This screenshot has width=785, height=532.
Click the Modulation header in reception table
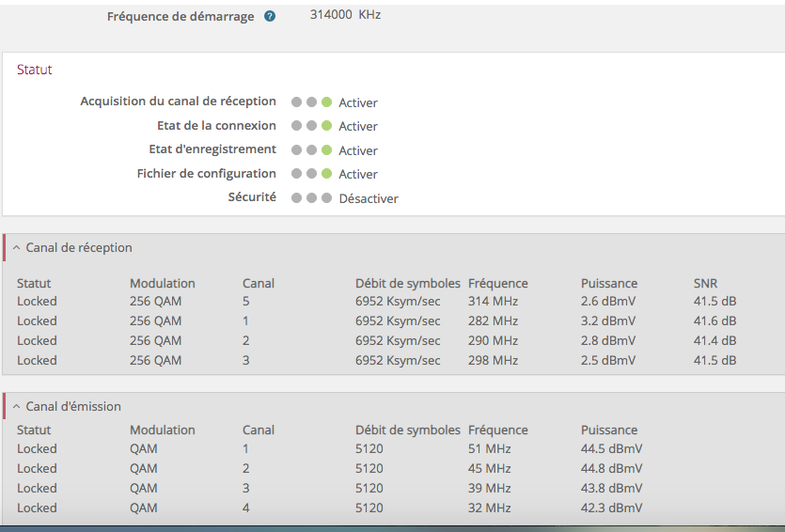coord(162,283)
